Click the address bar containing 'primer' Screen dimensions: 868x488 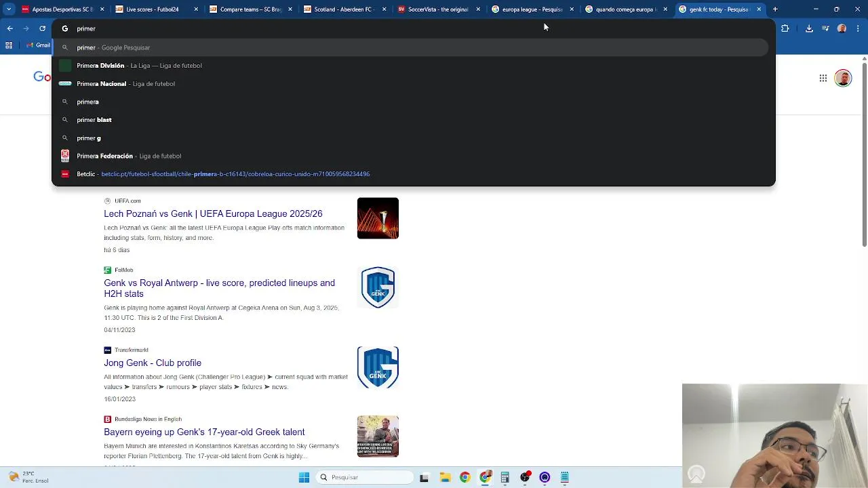coord(414,28)
